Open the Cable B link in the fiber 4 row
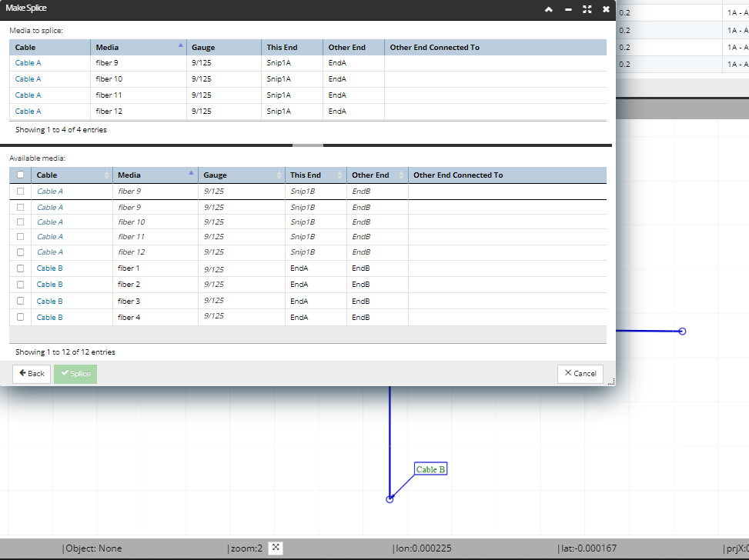This screenshot has height=560, width=749. pyautogui.click(x=50, y=318)
